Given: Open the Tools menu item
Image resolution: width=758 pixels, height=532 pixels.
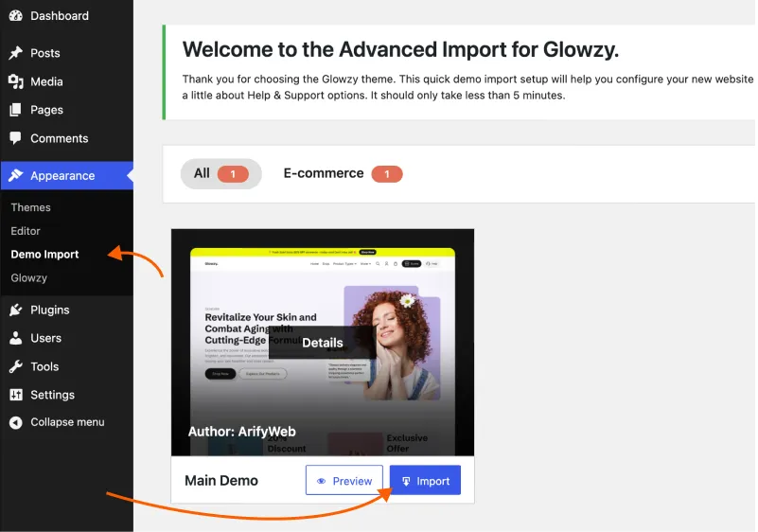Looking at the screenshot, I should pos(66,366).
